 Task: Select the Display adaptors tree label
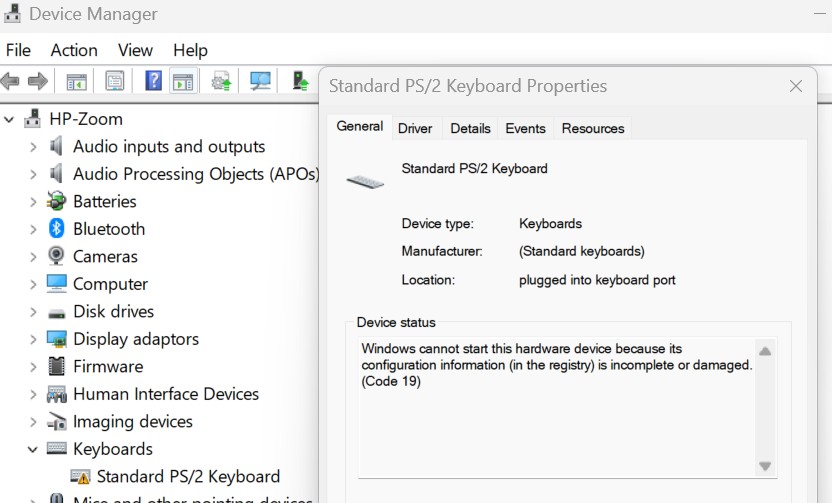click(x=136, y=339)
